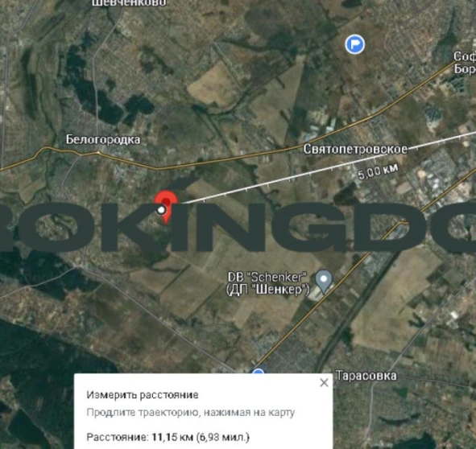Viewport: 476px width, 449px height.
Task: Click the DB "Schenker" text label
Action: pos(267,277)
